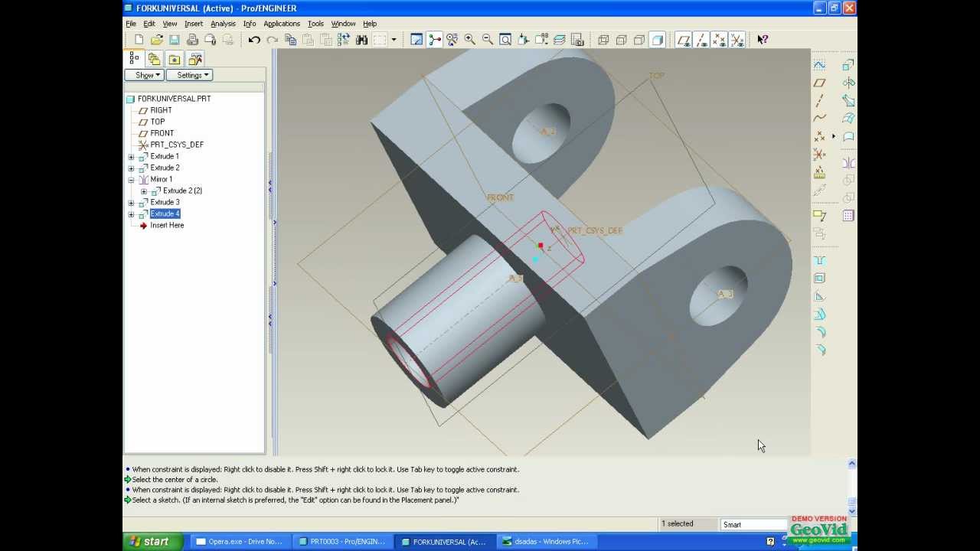The width and height of the screenshot is (980, 551).
Task: Switch to shaded display mode
Action: [657, 40]
